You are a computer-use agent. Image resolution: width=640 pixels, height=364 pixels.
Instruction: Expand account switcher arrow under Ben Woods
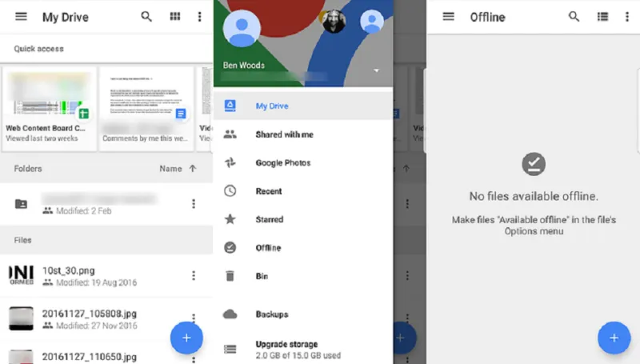(376, 70)
